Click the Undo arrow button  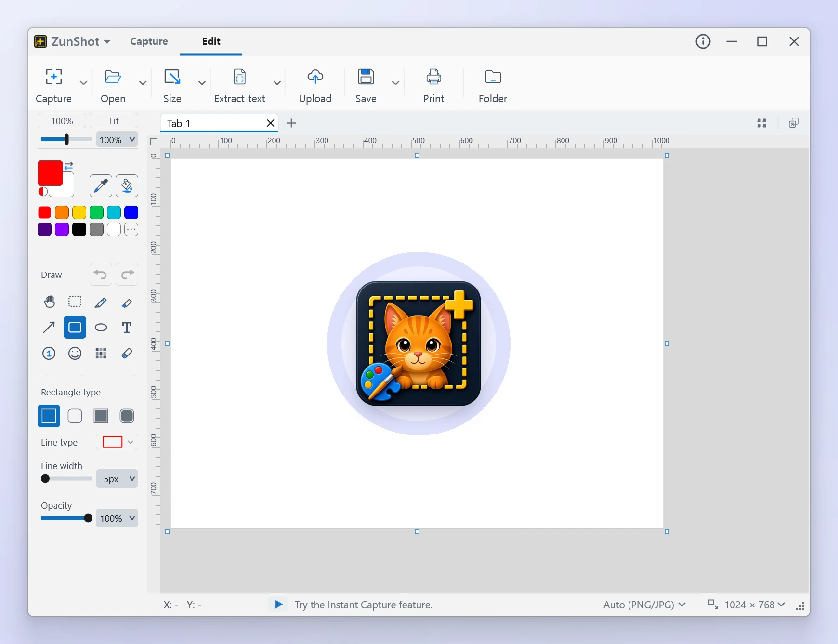pyautogui.click(x=101, y=275)
